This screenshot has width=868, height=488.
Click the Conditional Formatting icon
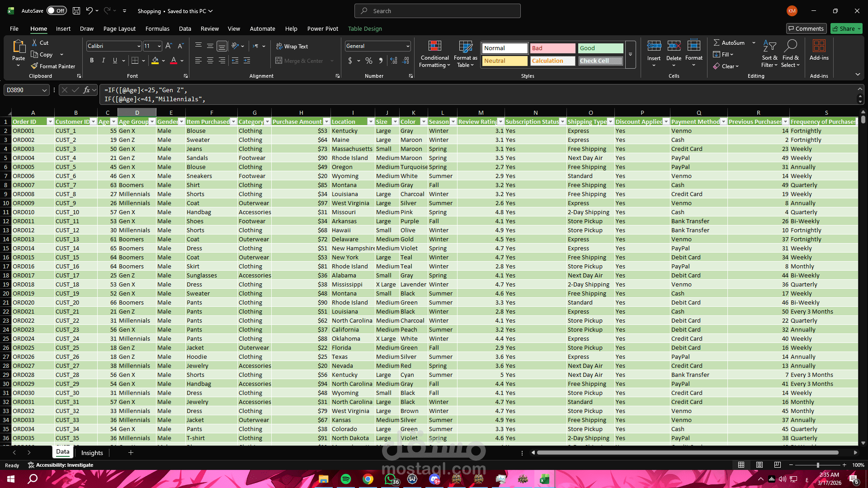tap(434, 46)
